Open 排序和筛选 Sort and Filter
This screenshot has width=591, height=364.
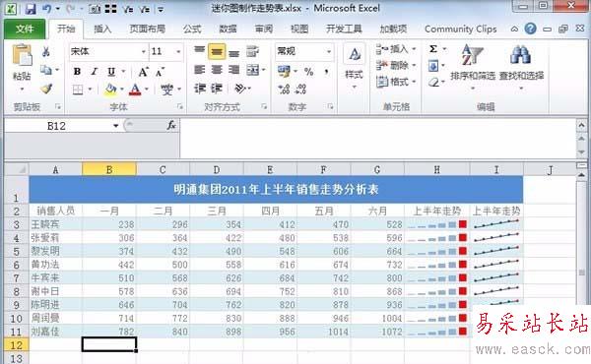[472, 67]
